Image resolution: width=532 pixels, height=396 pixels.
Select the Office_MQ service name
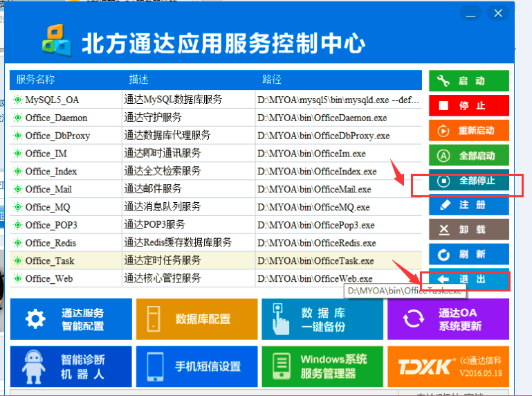coord(48,207)
